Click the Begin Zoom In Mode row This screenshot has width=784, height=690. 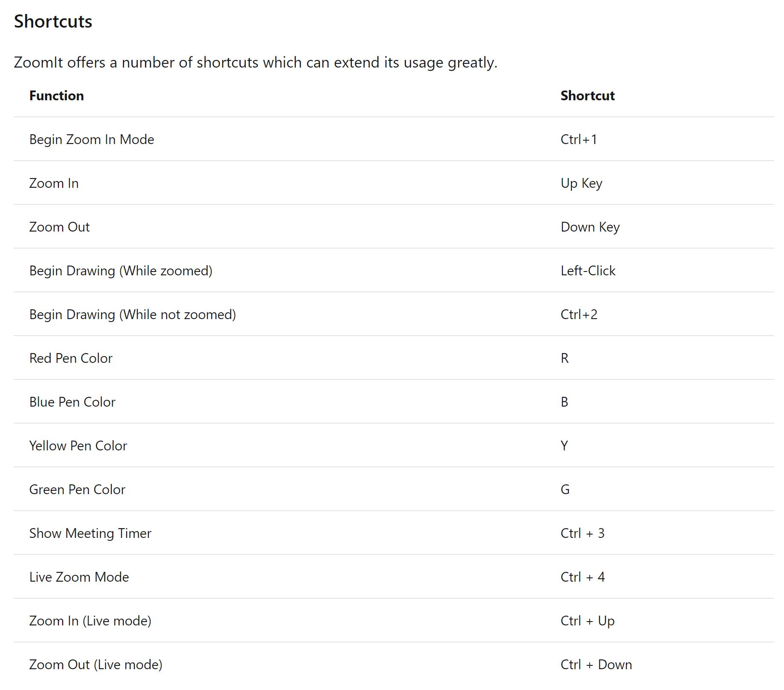click(x=91, y=140)
